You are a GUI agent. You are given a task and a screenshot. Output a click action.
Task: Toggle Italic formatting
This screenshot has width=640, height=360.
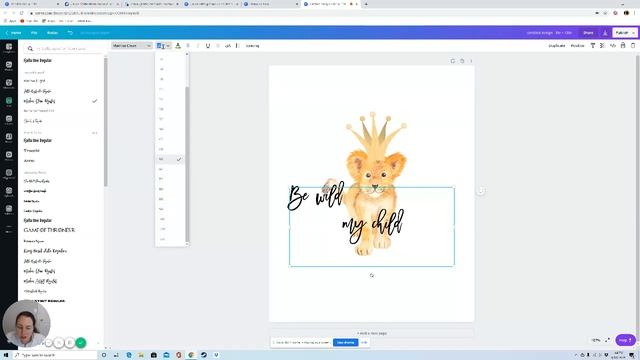click(198, 46)
